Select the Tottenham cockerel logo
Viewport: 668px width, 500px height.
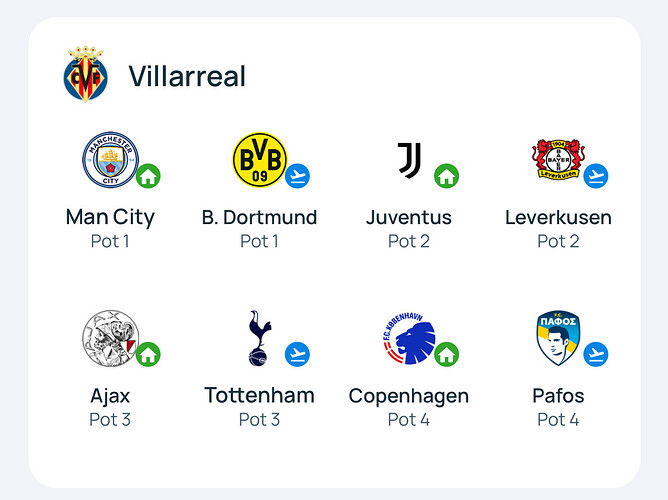coord(259,338)
